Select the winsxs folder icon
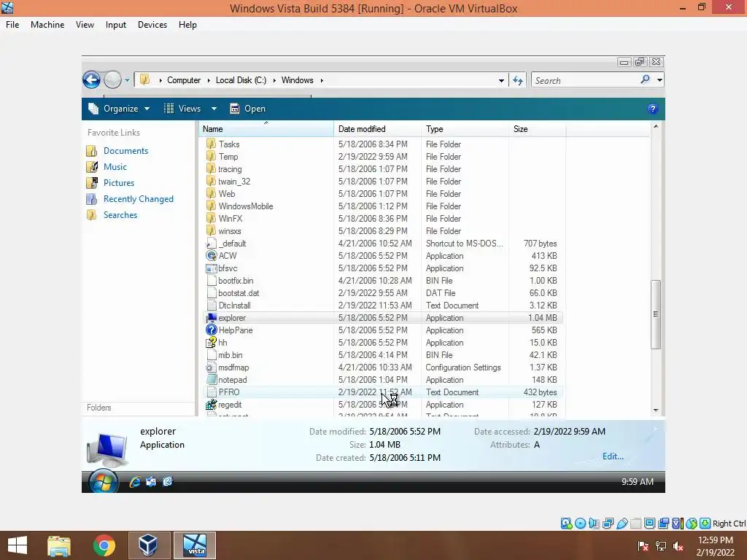 211,230
